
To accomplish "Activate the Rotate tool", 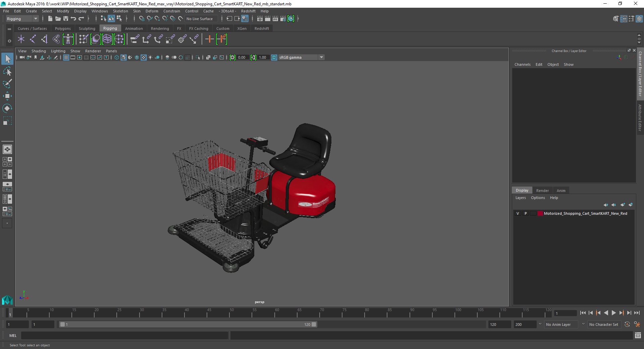I will (x=7, y=108).
